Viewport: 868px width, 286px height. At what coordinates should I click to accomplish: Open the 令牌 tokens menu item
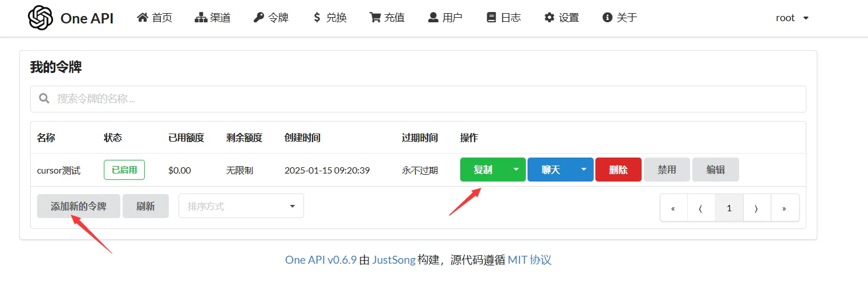pos(271,18)
